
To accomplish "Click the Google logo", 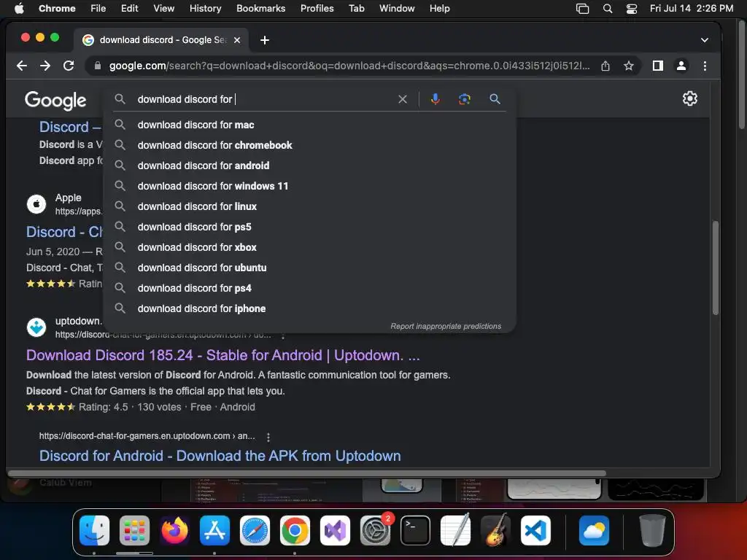I will click(55, 100).
